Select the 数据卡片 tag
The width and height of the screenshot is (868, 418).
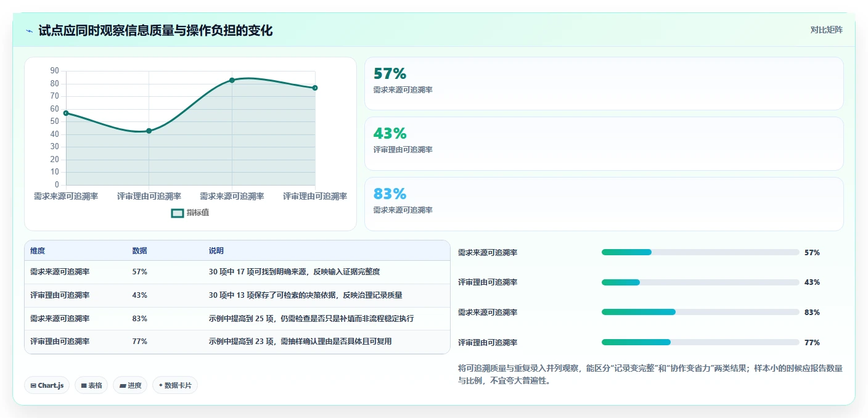[175, 385]
